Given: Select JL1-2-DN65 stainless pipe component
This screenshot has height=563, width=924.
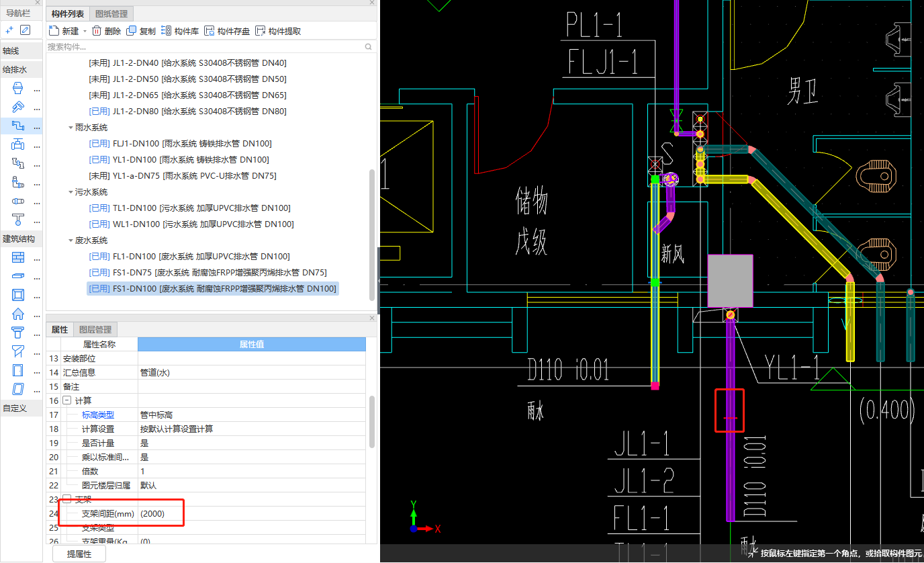Looking at the screenshot, I should [187, 95].
